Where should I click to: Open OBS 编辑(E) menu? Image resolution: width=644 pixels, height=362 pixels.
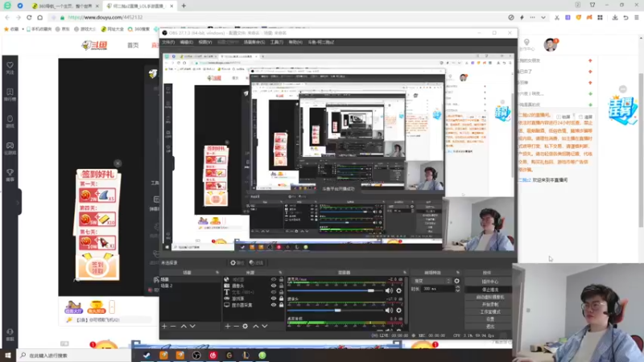[186, 43]
